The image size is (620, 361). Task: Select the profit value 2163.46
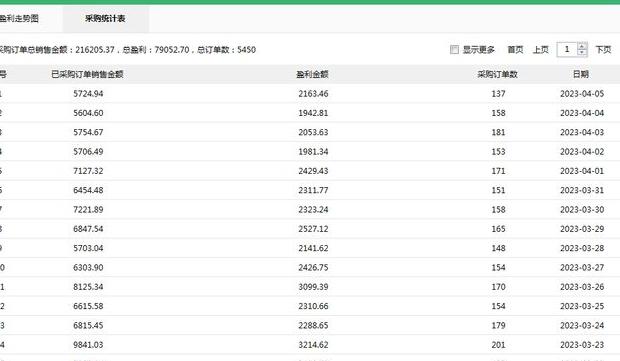coord(313,94)
